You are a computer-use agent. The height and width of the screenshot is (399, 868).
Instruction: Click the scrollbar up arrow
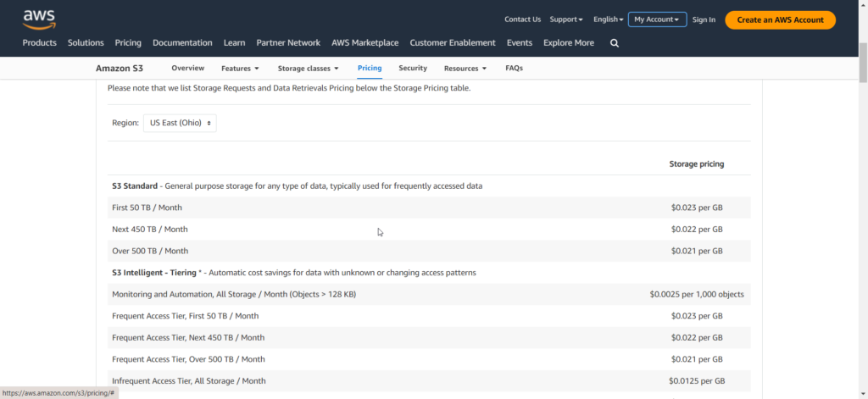tap(863, 4)
